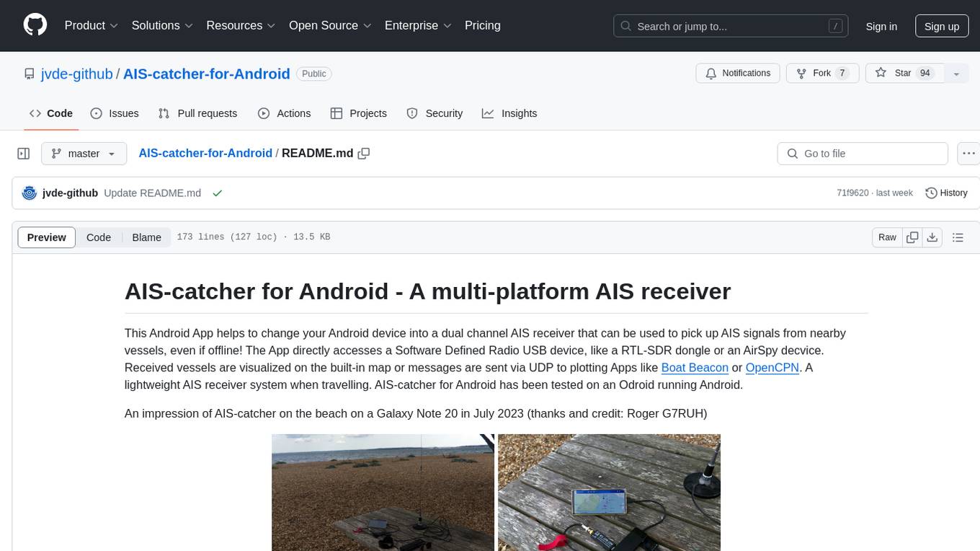This screenshot has height=551, width=980.
Task: Switch to the Actions tab
Action: click(x=285, y=113)
